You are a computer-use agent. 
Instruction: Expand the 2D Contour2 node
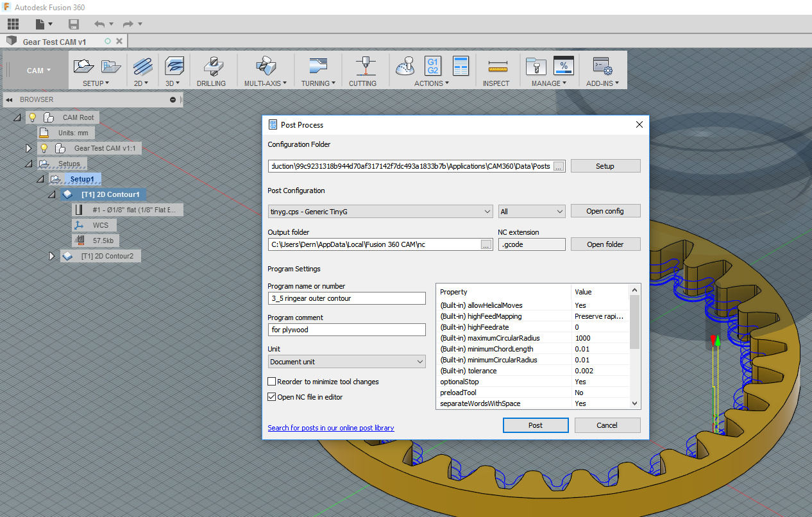[52, 256]
